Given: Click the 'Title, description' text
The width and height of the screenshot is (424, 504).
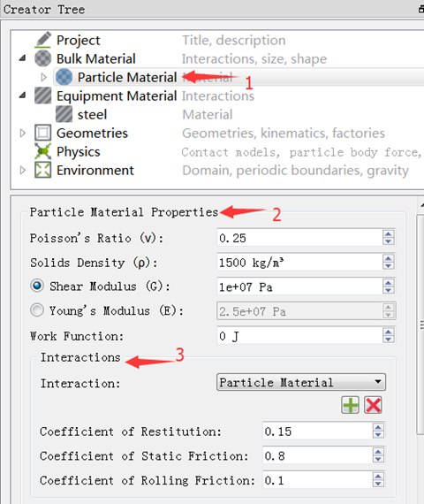Looking at the screenshot, I should point(234,41).
